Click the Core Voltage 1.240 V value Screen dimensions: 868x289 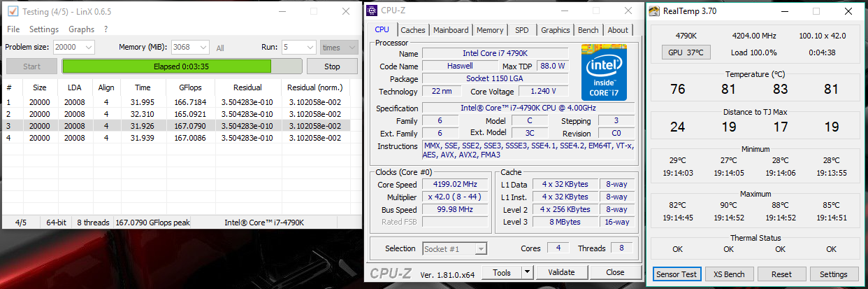point(543,91)
